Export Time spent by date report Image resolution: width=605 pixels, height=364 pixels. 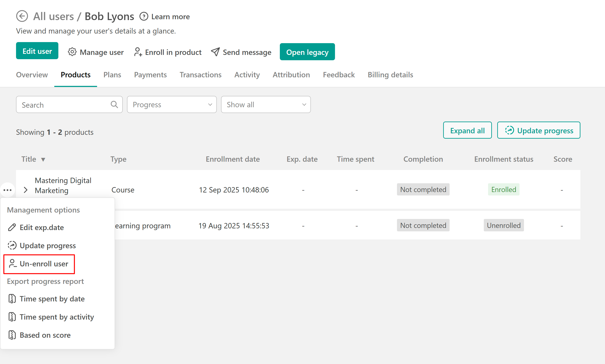(52, 299)
